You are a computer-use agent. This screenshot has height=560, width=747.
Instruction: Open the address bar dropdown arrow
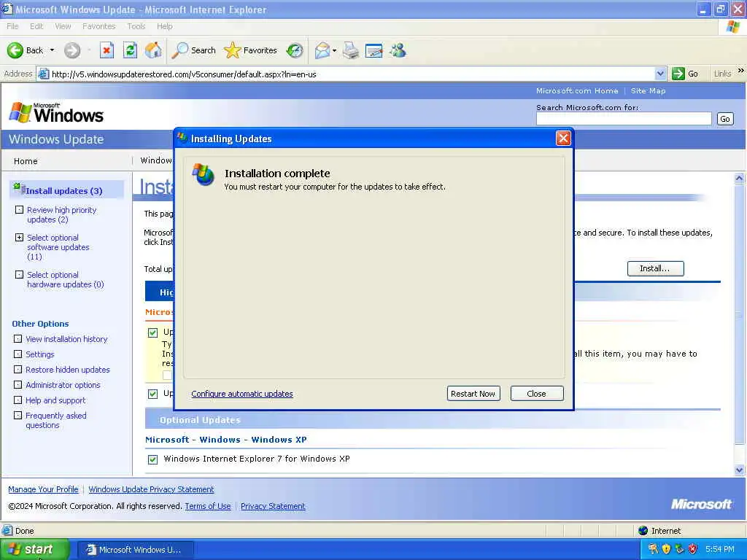coord(659,74)
